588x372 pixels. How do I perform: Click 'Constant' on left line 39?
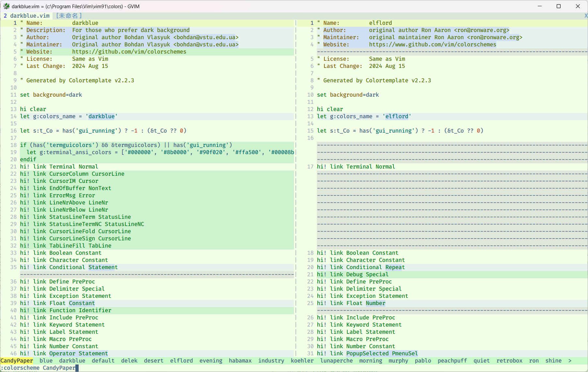82,303
